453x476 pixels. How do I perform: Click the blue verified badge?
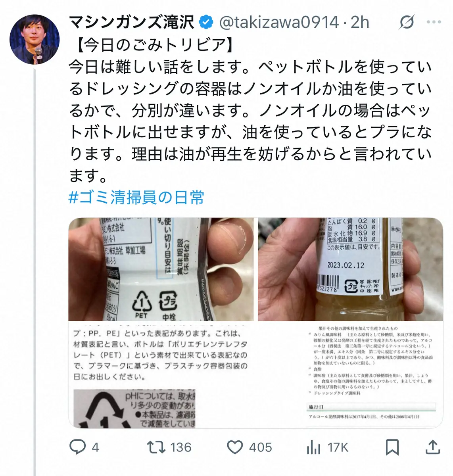click(206, 23)
